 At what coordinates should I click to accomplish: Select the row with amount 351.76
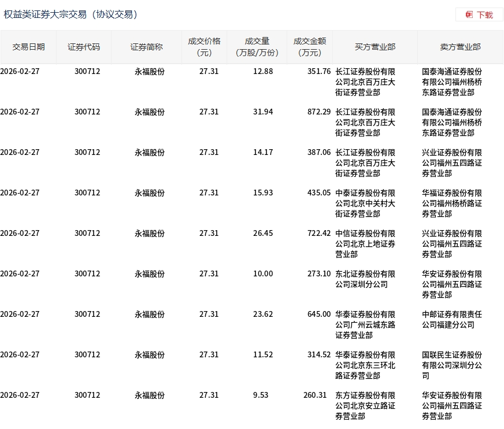[251, 82]
